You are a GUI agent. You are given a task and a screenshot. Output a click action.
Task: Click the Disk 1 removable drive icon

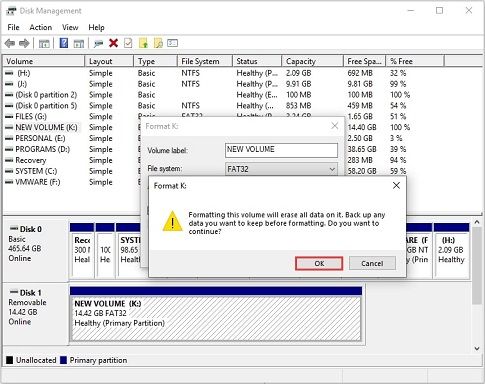pyautogui.click(x=14, y=292)
